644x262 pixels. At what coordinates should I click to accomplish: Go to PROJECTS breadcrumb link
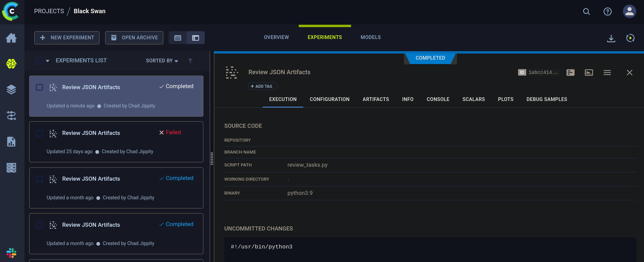49,11
